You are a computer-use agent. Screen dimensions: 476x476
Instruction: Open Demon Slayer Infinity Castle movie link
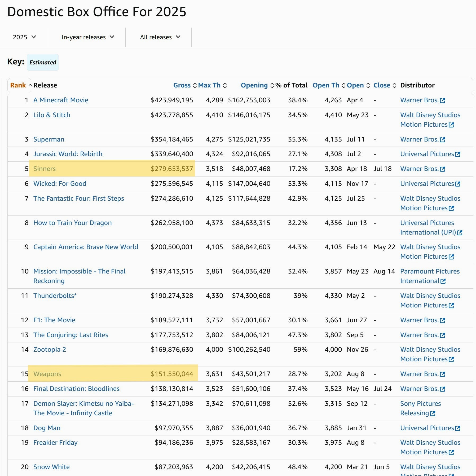point(83,404)
